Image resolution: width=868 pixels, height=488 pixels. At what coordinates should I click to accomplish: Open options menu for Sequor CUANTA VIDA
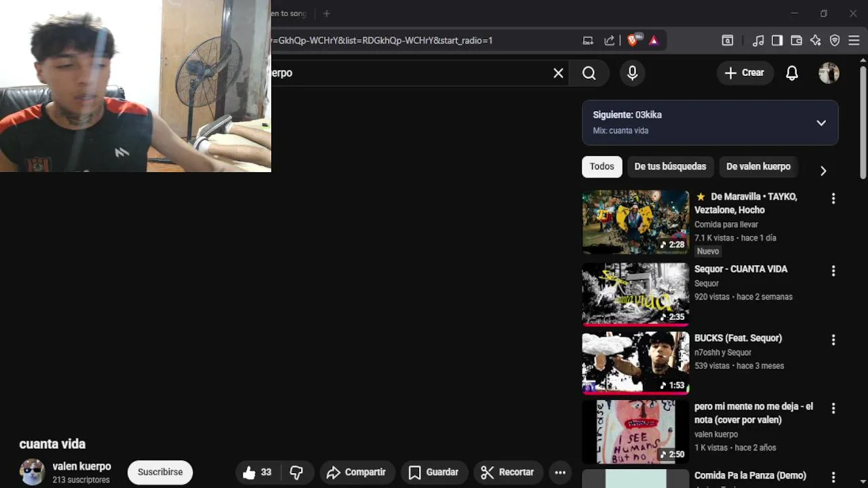(833, 271)
